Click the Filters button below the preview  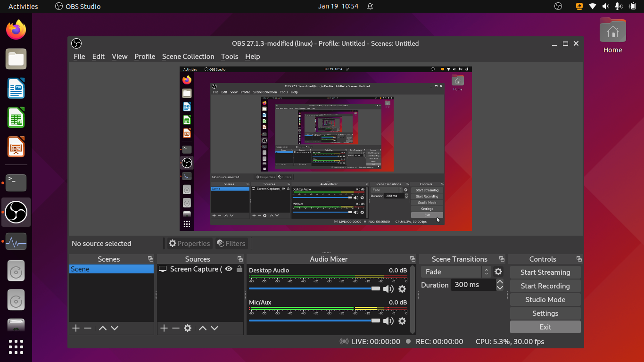pos(231,244)
